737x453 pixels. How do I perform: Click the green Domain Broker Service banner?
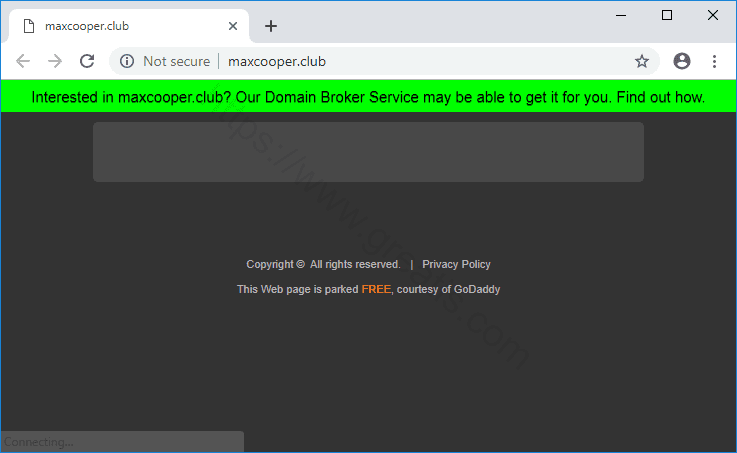click(368, 97)
